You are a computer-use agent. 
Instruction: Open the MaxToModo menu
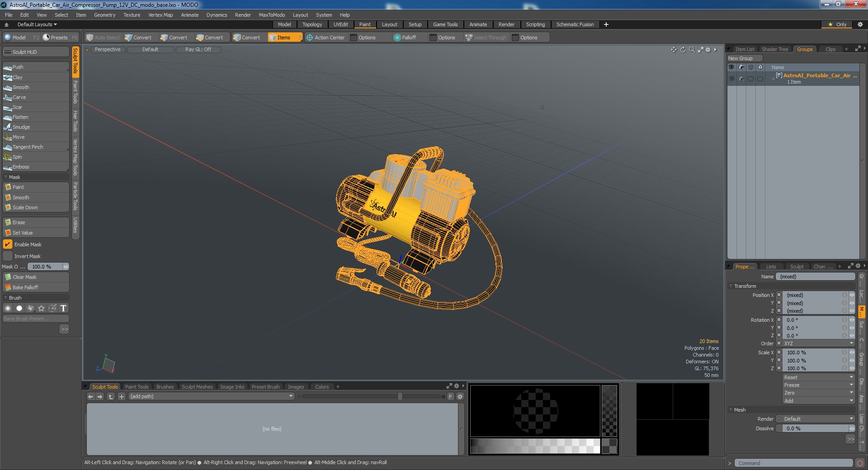point(272,15)
